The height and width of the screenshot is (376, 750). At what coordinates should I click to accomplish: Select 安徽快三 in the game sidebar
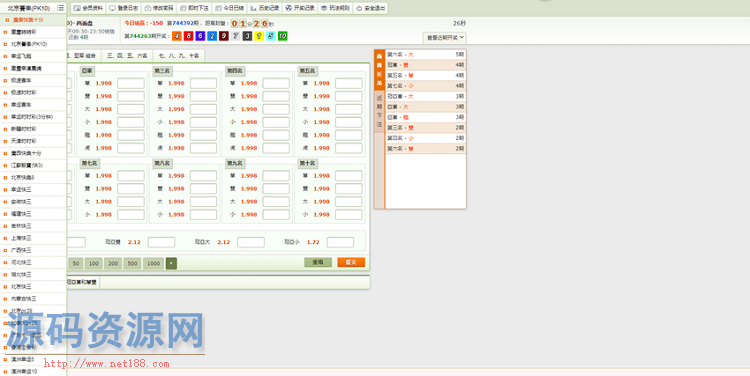[x=33, y=202]
